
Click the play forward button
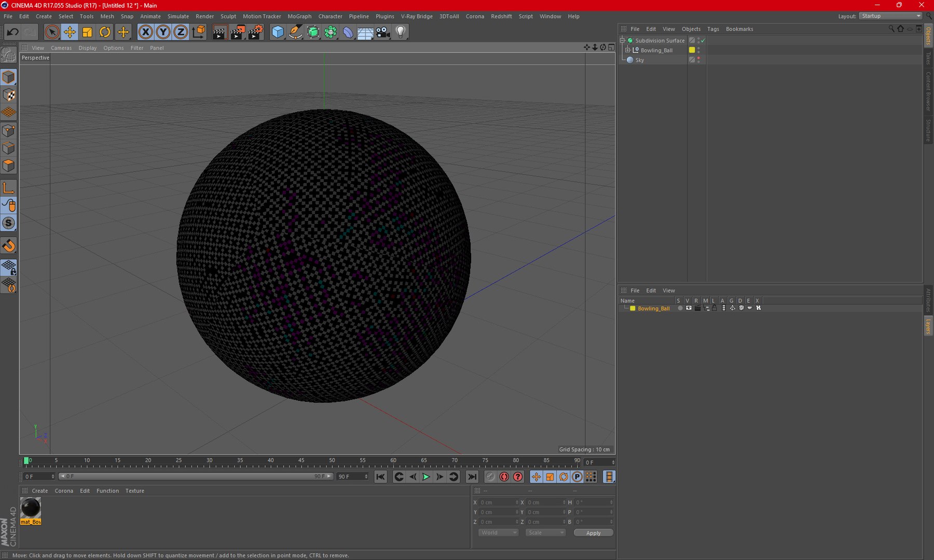coord(426,477)
